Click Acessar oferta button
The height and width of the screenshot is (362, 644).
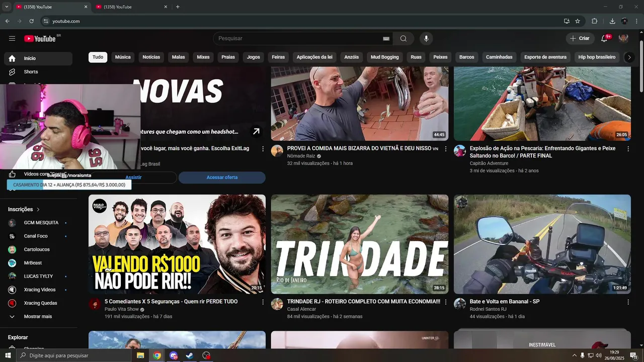[x=222, y=177]
